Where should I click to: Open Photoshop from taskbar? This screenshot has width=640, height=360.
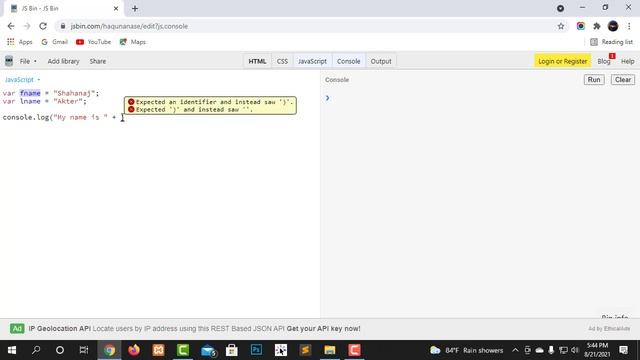[x=256, y=350]
